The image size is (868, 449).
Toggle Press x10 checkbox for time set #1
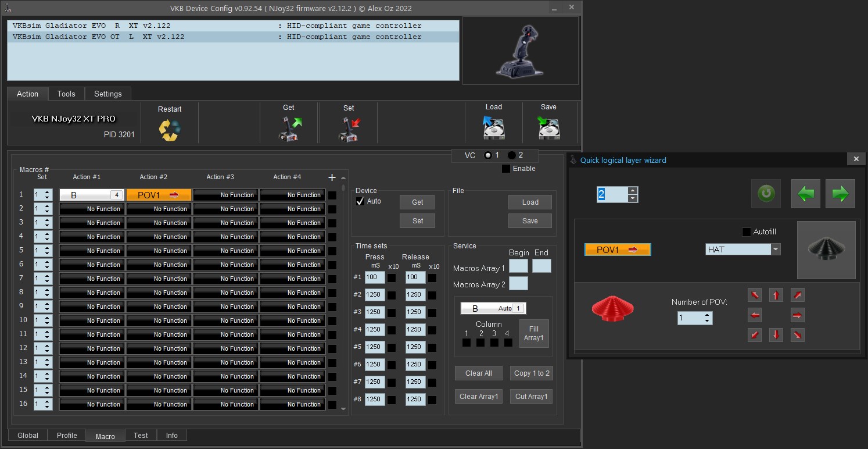tap(392, 277)
